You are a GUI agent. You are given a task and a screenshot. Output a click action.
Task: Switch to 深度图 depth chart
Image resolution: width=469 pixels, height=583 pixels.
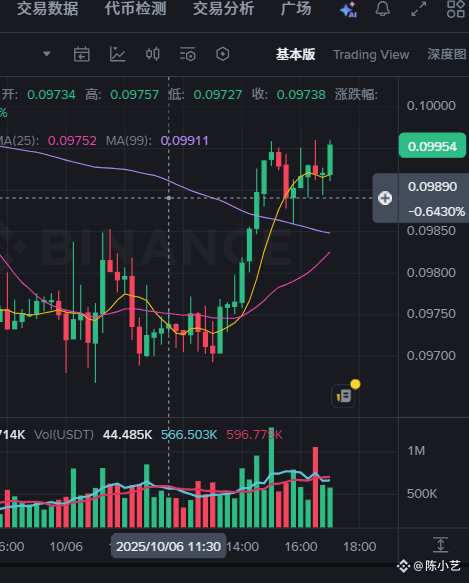tap(447, 55)
